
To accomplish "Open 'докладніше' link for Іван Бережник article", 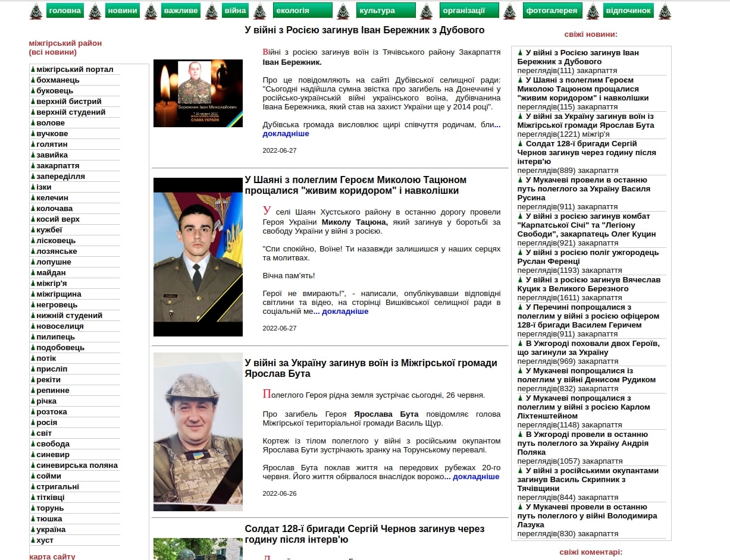I will [x=286, y=134].
